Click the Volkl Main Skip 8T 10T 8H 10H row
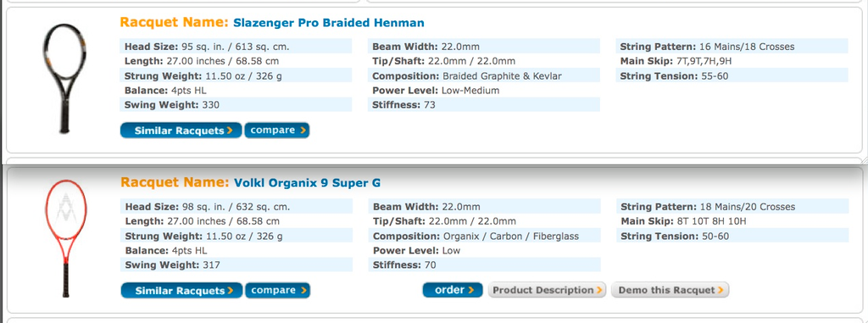 [732, 221]
